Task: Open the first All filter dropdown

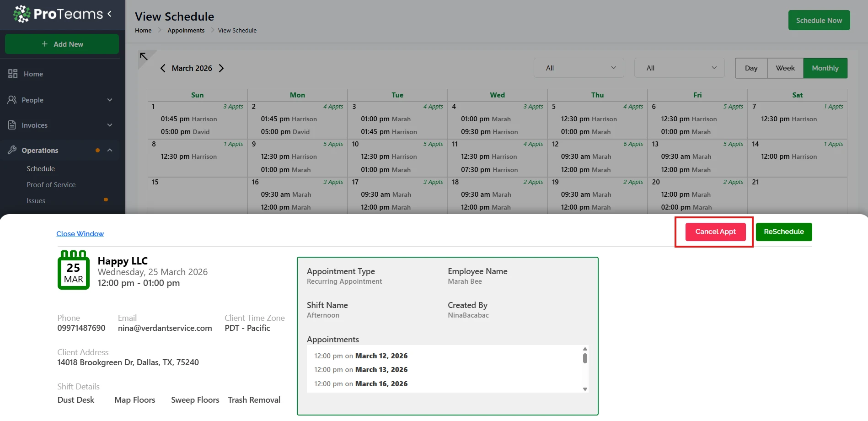Action: coord(579,68)
